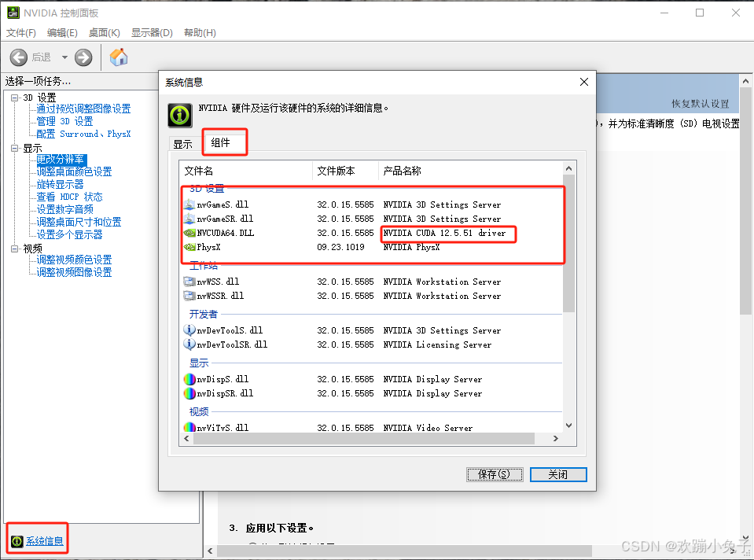Click the nvDispS.dll color icon
The width and height of the screenshot is (754, 560).
(189, 379)
